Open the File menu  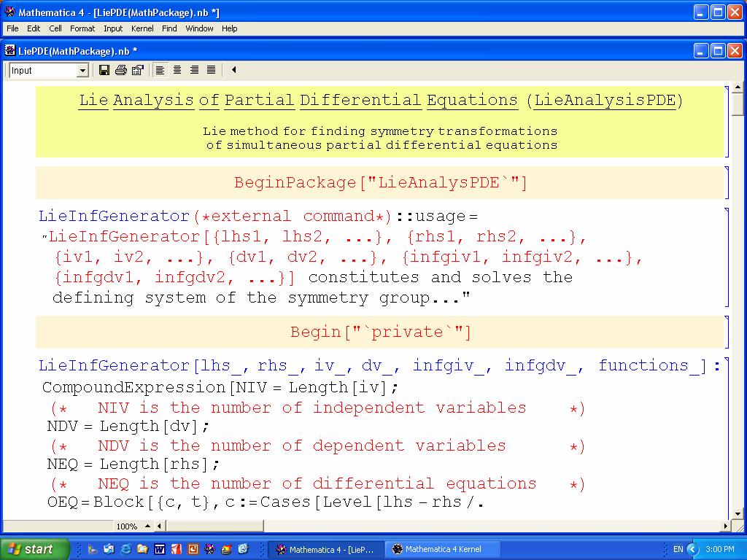(12, 28)
